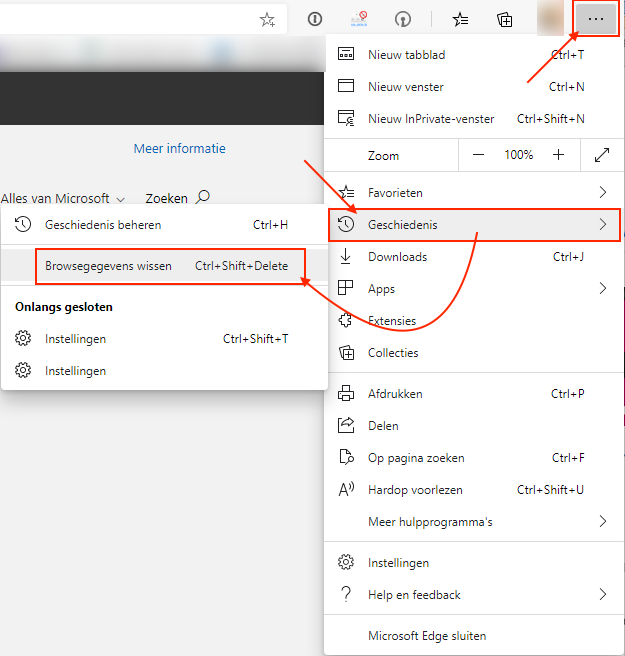Screen dimensions: 625x656
Task: Open Favorieten text in the menu
Action: click(x=395, y=193)
